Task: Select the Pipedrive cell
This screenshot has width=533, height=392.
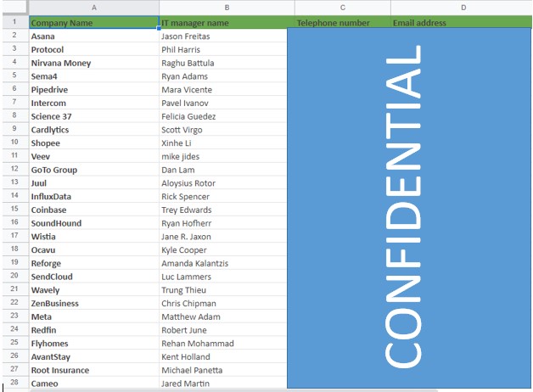Action: click(x=94, y=89)
